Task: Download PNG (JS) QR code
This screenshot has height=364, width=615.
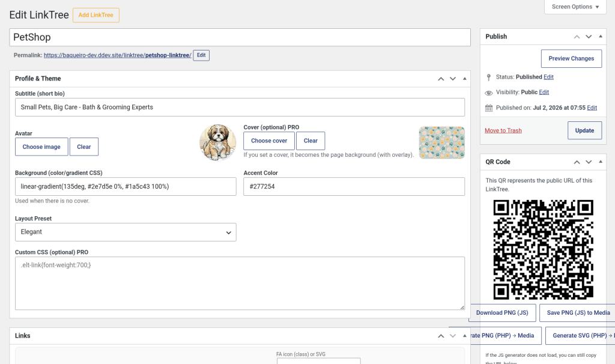Action: point(502,313)
